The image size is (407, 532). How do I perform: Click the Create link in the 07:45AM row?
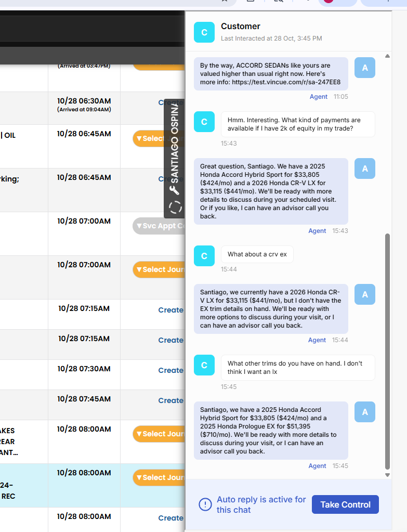coord(170,400)
